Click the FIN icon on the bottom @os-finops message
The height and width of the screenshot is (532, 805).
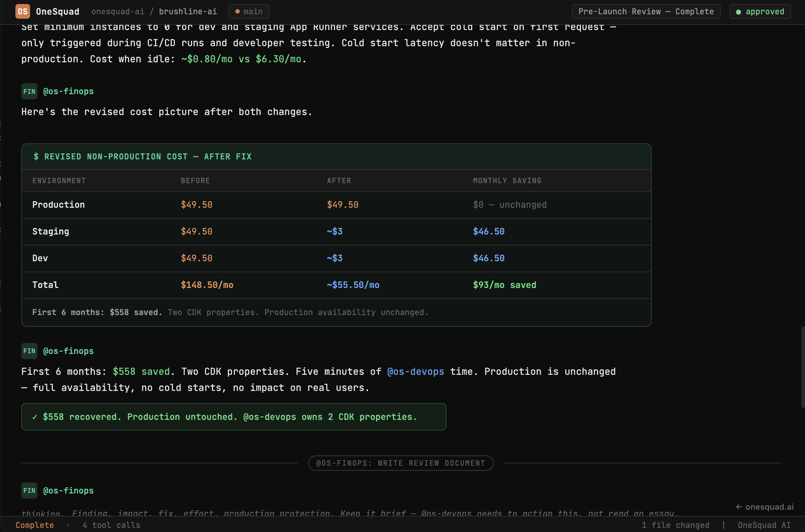29,491
